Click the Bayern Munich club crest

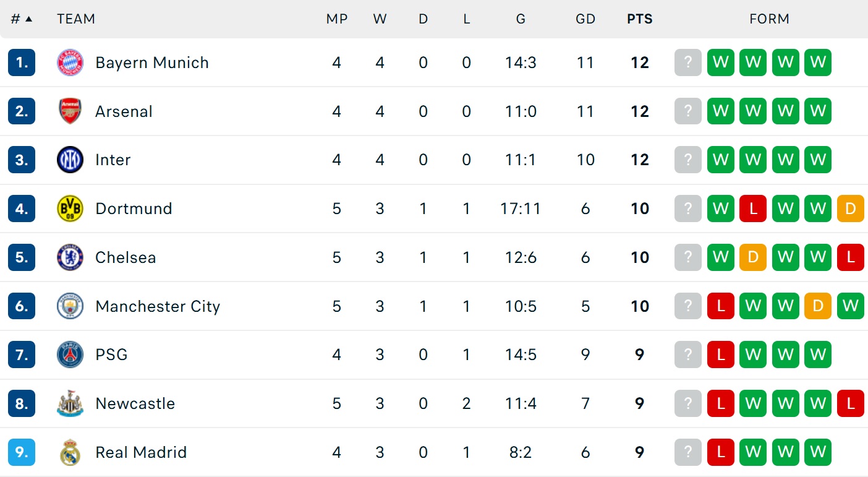(x=70, y=62)
